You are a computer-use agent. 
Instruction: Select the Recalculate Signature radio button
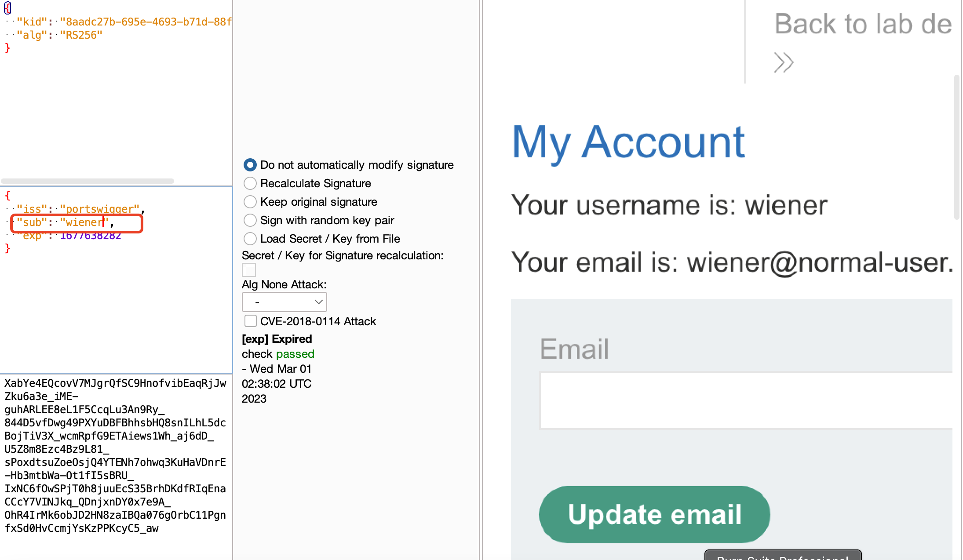coord(250,183)
